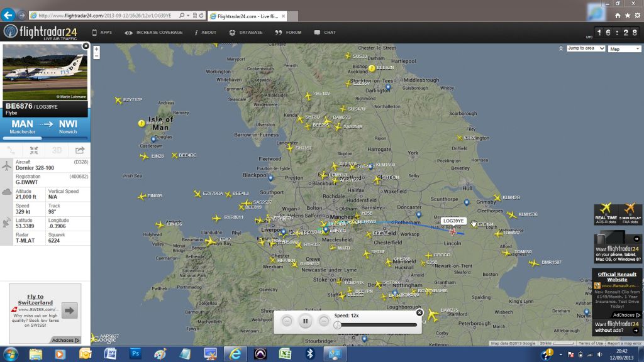Open the Chat menu
Image resolution: width=644 pixels, height=362 pixels.
[x=325, y=33]
